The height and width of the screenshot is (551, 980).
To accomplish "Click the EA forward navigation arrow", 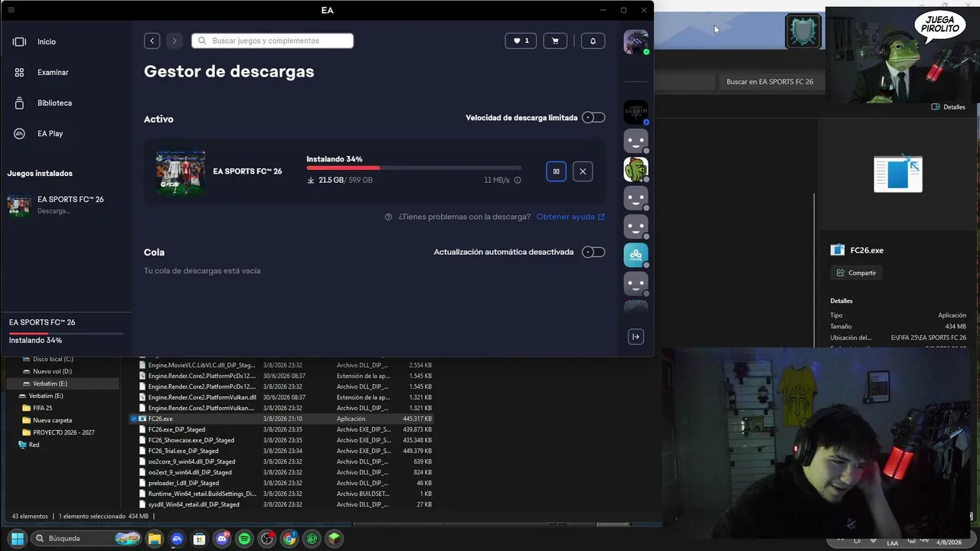I will tap(175, 41).
